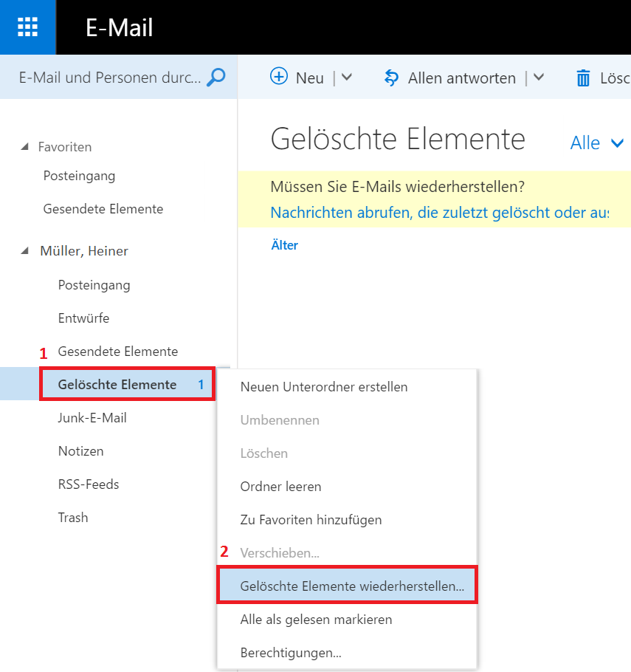Click the Nachrichten abrufen recovery link
This screenshot has height=672, width=631.
pos(440,213)
